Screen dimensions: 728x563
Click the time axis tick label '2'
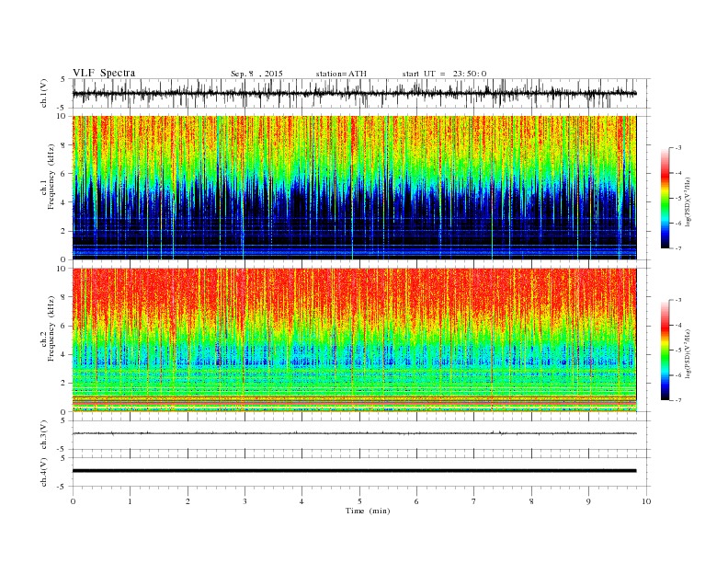pos(188,501)
